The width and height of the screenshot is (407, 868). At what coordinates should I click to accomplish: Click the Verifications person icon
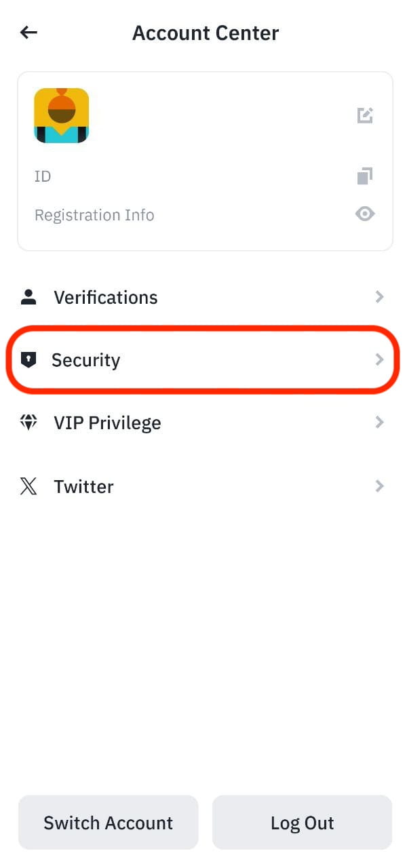[x=28, y=297]
